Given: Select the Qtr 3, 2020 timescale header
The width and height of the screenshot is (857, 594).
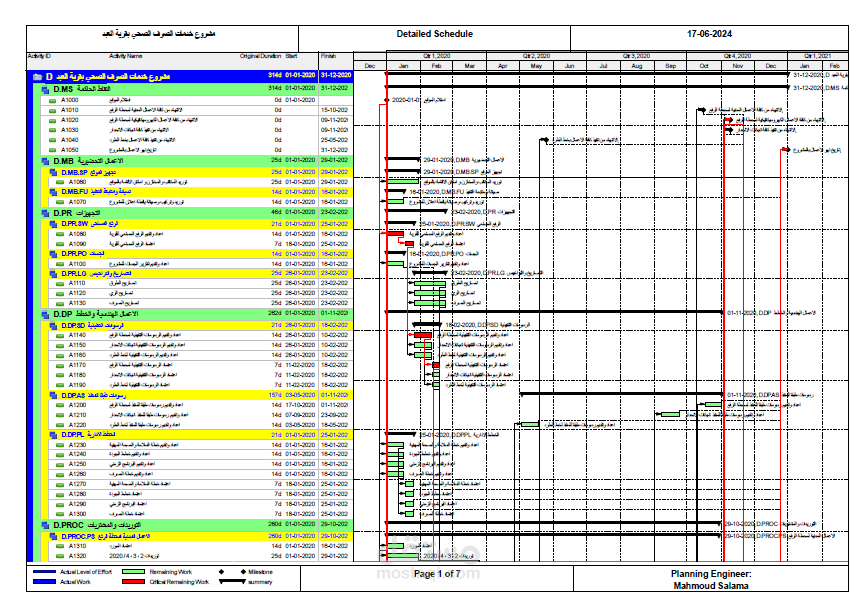Looking at the screenshot, I should pyautogui.click(x=636, y=56).
